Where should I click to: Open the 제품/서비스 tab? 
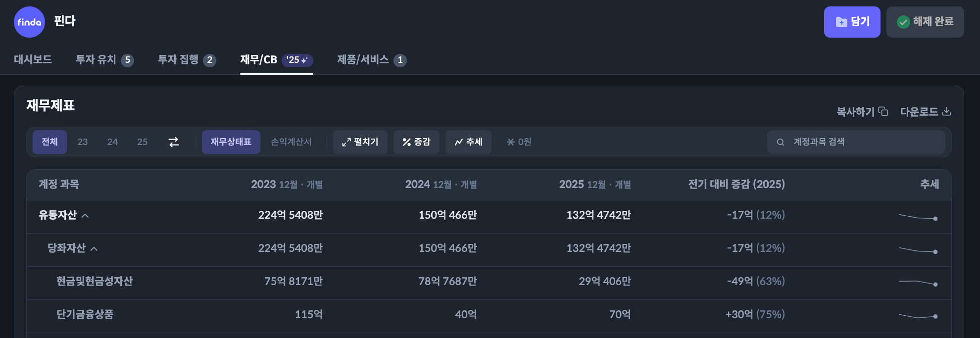click(x=371, y=60)
